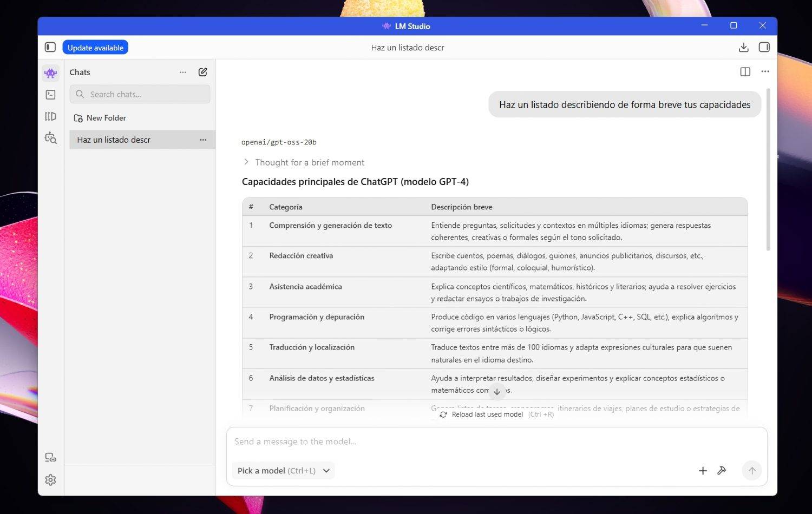Create a new chat with pencil icon
The image size is (812, 514).
tap(202, 72)
